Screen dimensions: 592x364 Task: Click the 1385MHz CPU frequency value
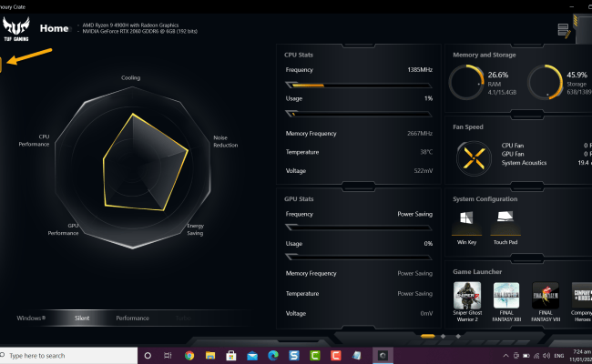(x=420, y=70)
